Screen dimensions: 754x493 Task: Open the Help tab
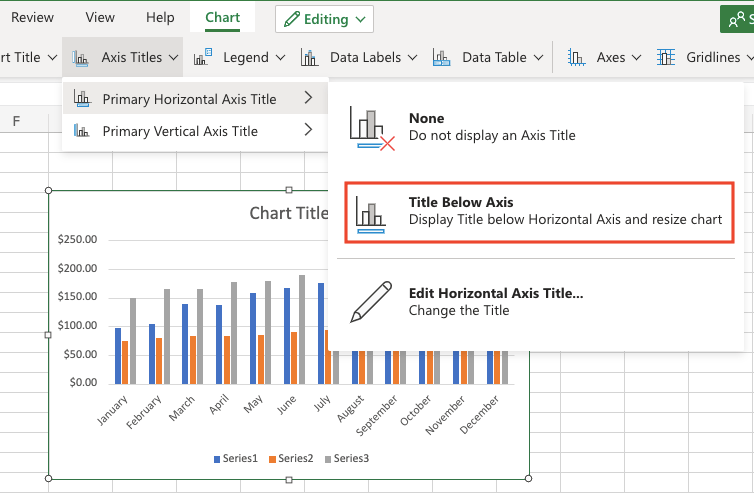(x=160, y=17)
